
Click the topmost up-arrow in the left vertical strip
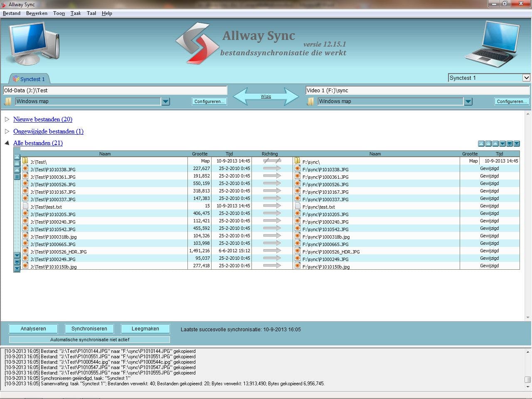17,157
